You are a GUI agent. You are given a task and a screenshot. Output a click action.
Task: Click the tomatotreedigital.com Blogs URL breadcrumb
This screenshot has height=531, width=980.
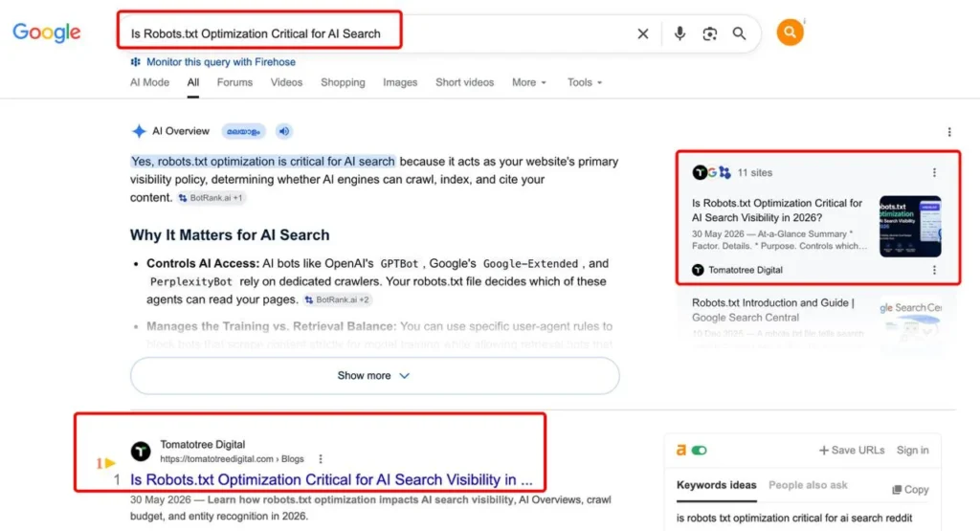[x=232, y=459]
